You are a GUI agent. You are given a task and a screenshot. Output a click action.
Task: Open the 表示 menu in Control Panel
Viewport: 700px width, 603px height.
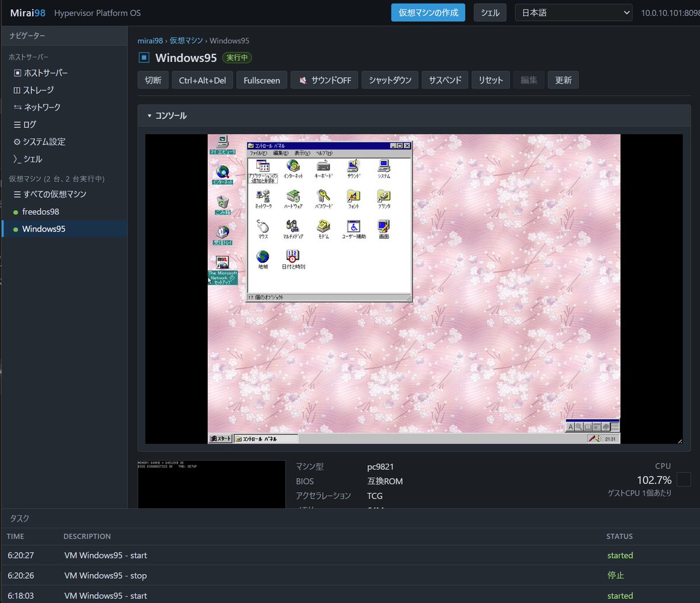(x=302, y=153)
